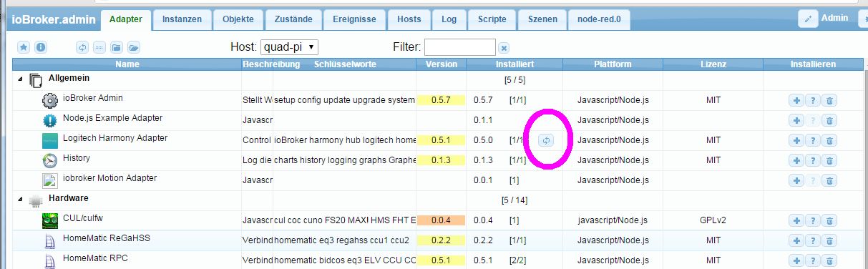Image resolution: width=868 pixels, height=269 pixels.
Task: Open help for CUL/culfw adapter
Action: point(812,220)
